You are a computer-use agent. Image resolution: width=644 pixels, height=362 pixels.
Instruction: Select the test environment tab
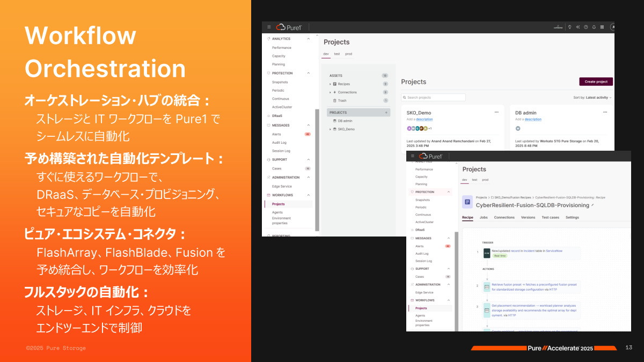[x=337, y=54]
